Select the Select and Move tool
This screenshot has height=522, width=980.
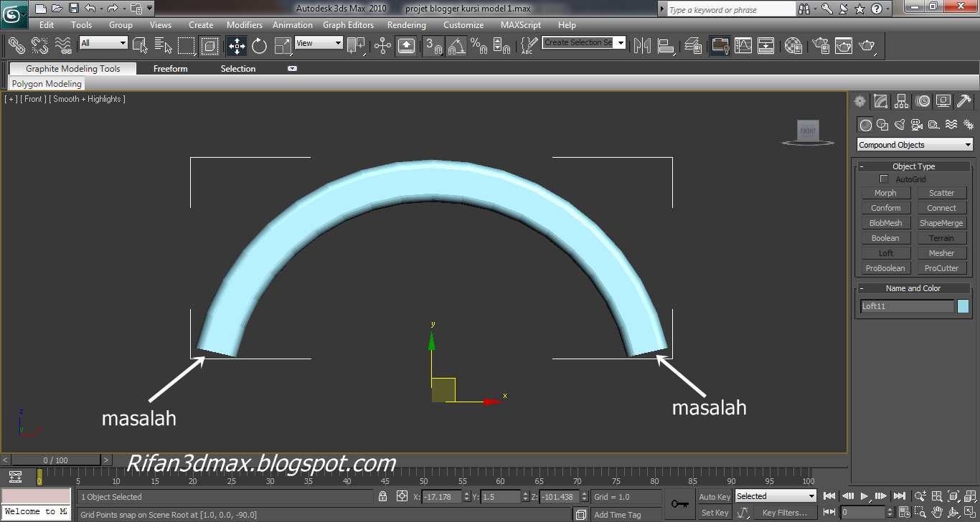point(237,46)
